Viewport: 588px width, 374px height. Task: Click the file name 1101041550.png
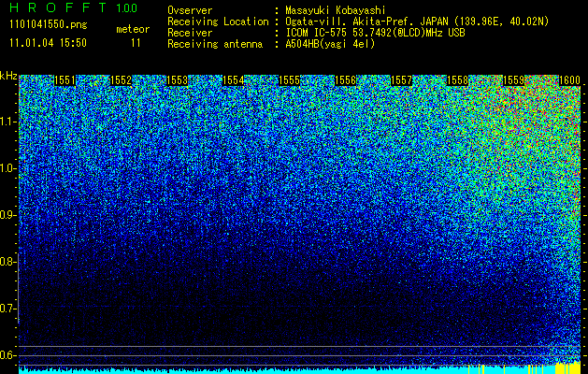[49, 24]
